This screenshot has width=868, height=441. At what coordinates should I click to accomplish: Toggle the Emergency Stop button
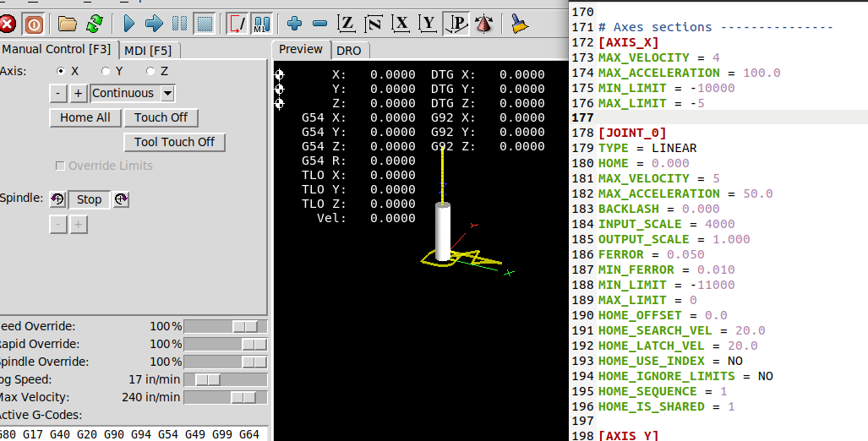click(x=8, y=24)
